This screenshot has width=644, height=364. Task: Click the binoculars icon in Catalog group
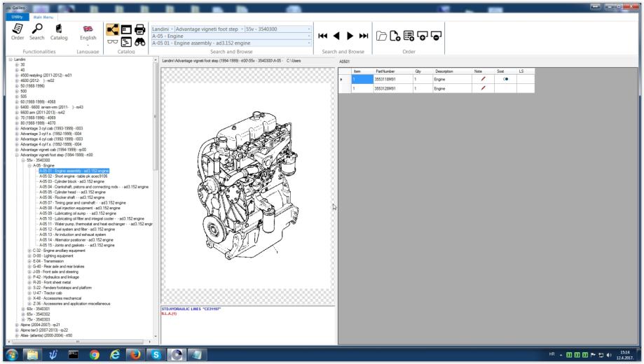[x=140, y=42]
